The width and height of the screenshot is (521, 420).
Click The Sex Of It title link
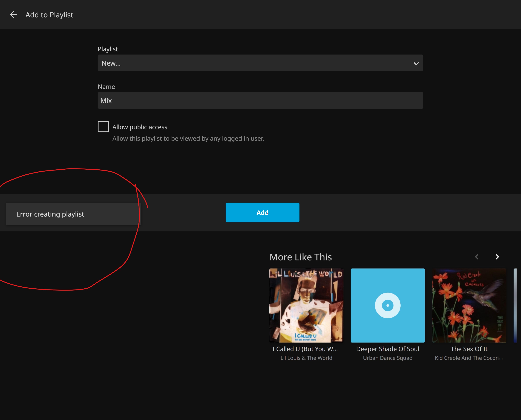click(469, 349)
